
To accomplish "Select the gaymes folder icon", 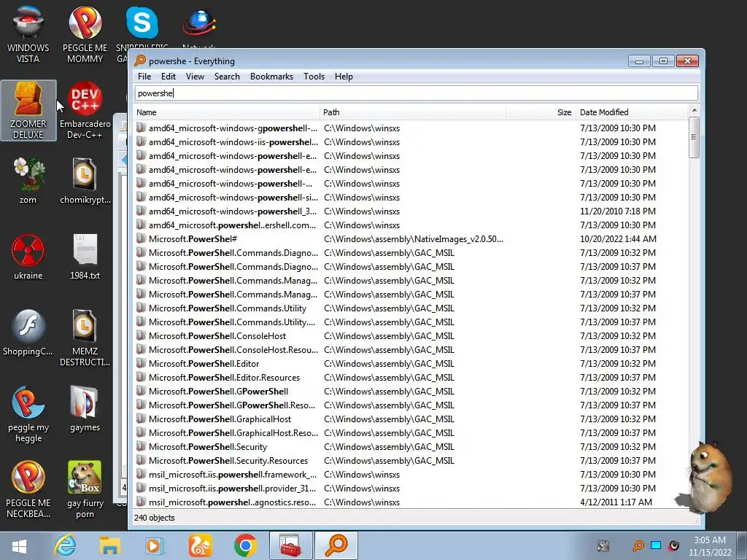I will pos(85,408).
